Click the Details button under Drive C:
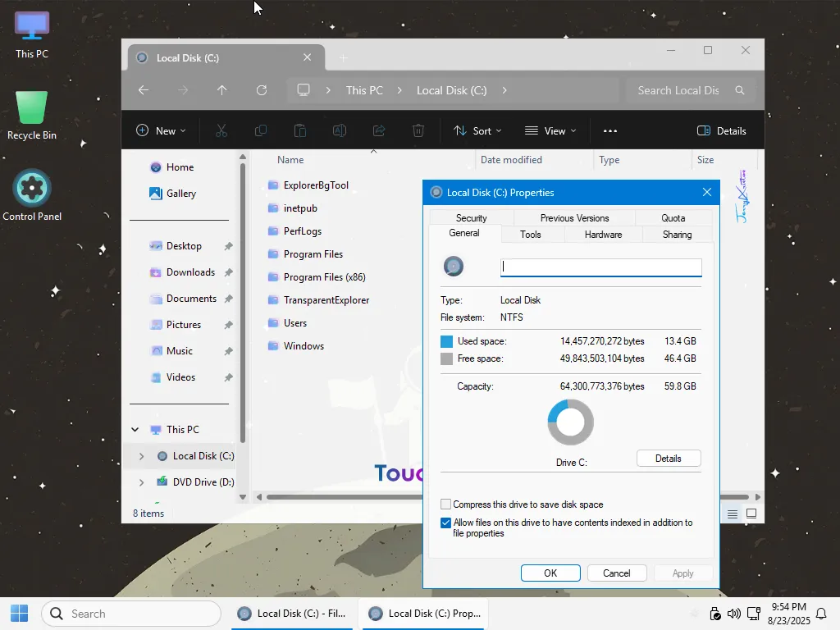The height and width of the screenshot is (630, 840). click(669, 458)
